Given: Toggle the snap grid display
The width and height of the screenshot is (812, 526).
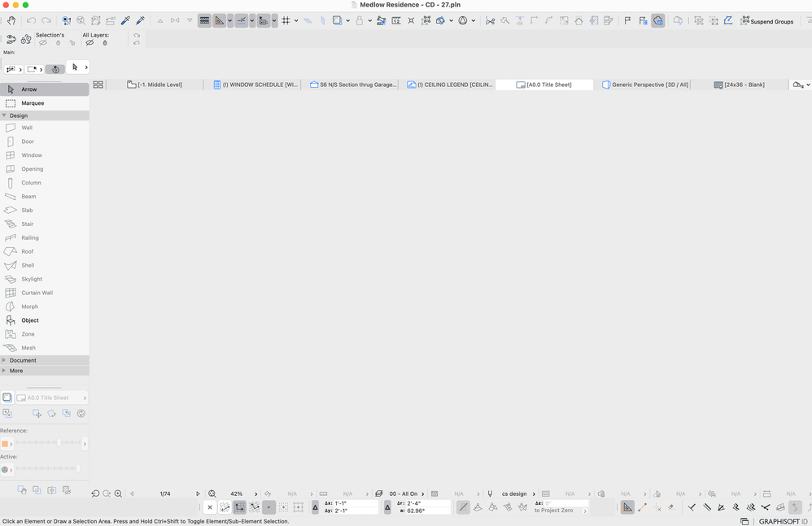Looking at the screenshot, I should 286,20.
